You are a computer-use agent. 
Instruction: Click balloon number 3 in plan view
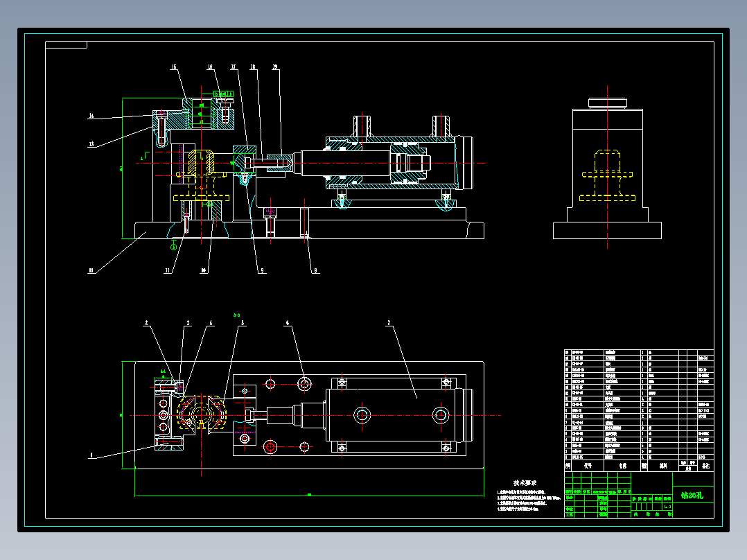pyautogui.click(x=188, y=323)
